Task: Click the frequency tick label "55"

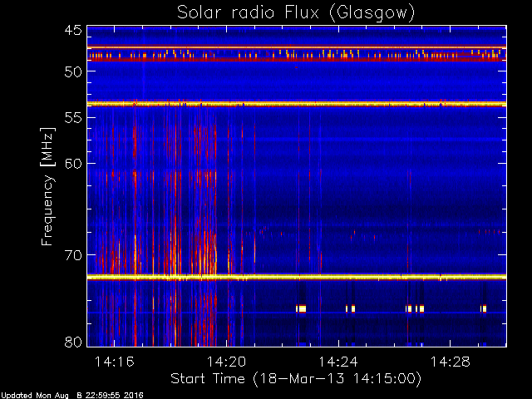Action: point(73,118)
